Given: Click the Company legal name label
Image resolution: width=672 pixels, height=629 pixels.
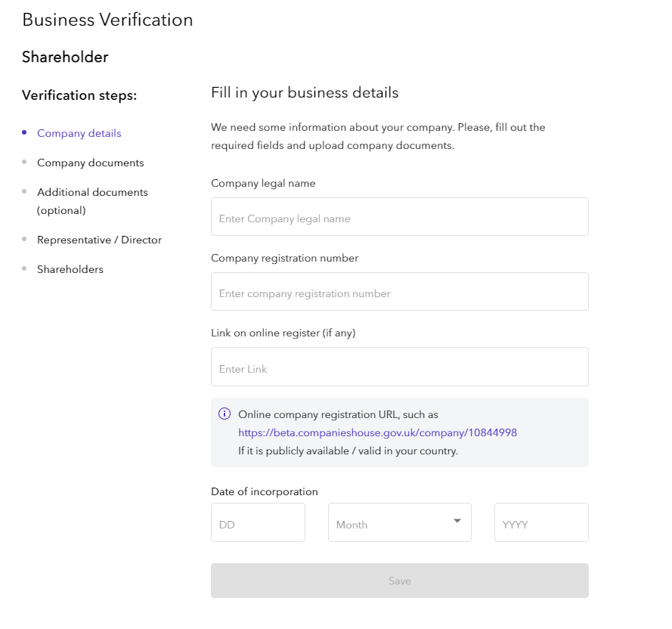Looking at the screenshot, I should pyautogui.click(x=263, y=184).
